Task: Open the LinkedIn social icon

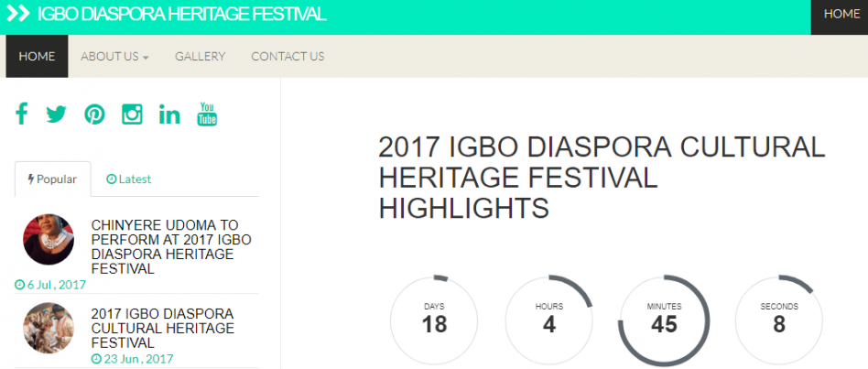Action: click(169, 114)
